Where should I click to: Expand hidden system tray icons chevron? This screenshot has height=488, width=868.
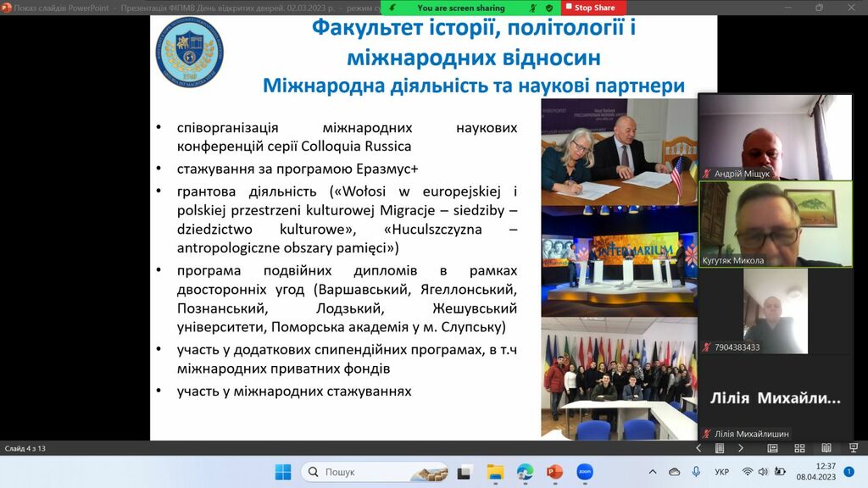point(652,472)
